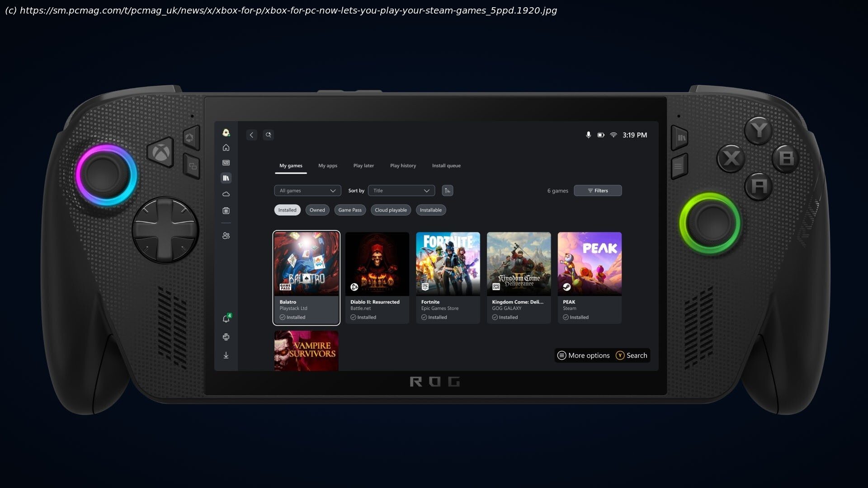Click 'Installed' status under PEAK
The height and width of the screenshot is (488, 868).
pos(576,318)
